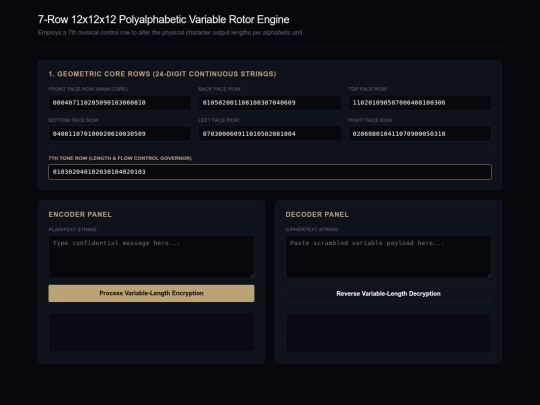Screen dimensions: 540x405
Task: Click the 'Encoder Panel' heading
Action: (x=80, y=215)
